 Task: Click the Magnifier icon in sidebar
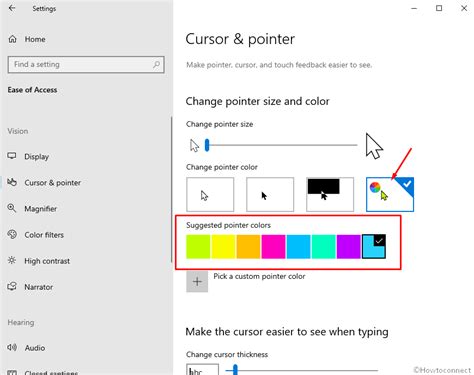coord(12,208)
